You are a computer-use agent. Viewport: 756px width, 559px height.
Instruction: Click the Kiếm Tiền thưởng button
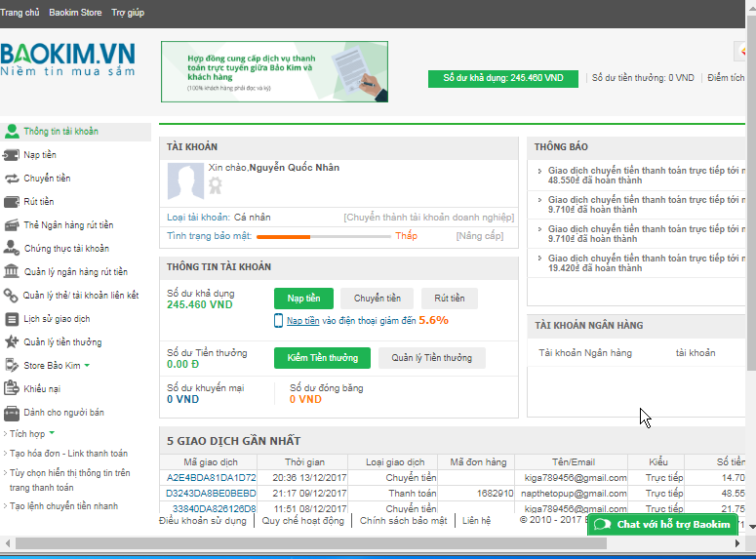323,358
